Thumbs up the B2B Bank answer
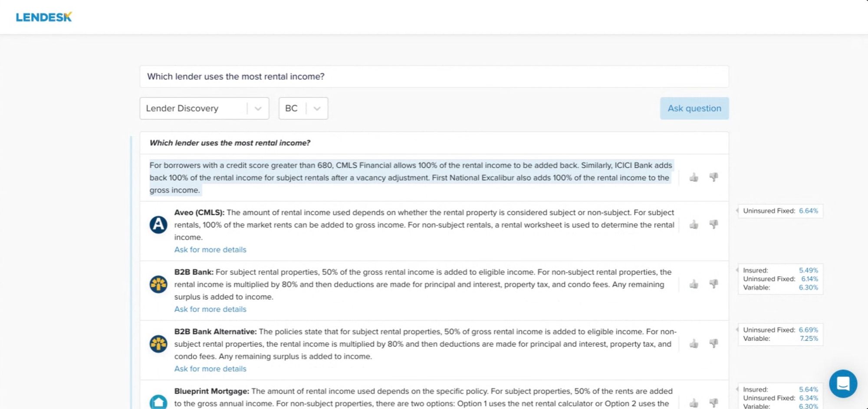This screenshot has width=868, height=409. pos(694,284)
